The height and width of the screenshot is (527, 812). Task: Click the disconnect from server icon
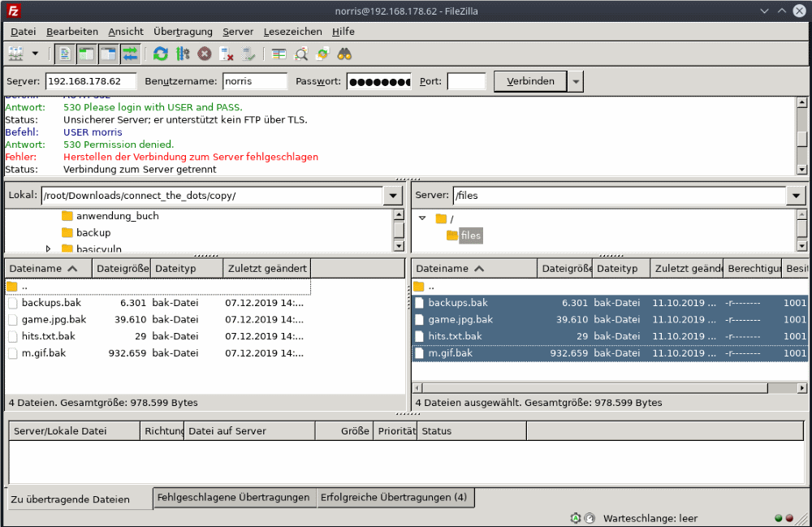coord(227,54)
